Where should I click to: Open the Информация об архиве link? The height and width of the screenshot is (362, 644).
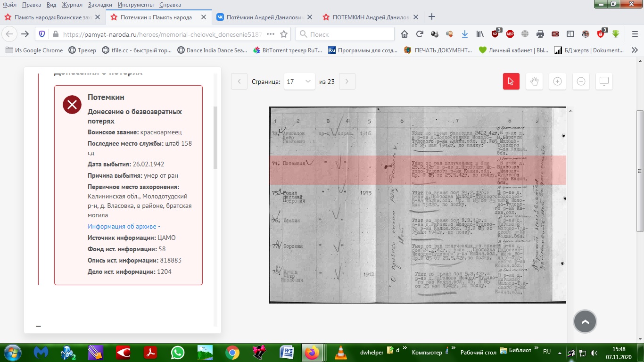(124, 226)
